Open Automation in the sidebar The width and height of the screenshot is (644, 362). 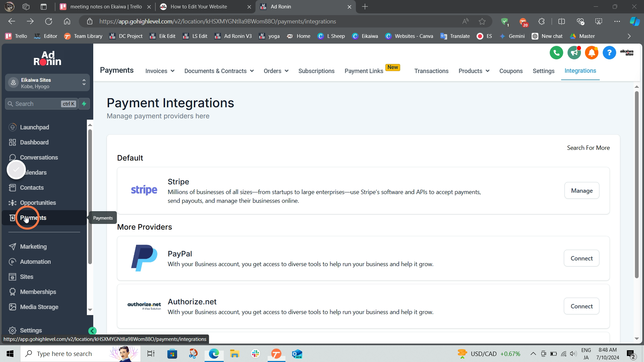(x=35, y=262)
